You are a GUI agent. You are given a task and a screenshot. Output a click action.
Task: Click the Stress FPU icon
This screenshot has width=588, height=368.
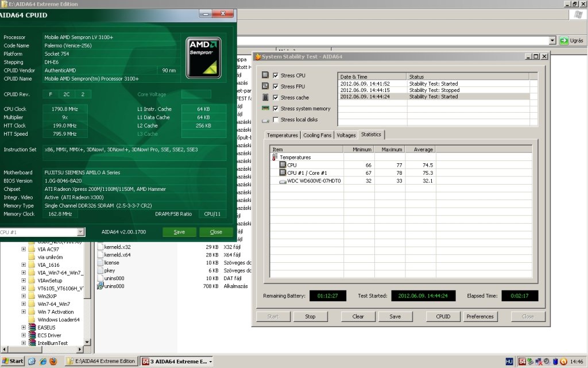click(x=265, y=86)
